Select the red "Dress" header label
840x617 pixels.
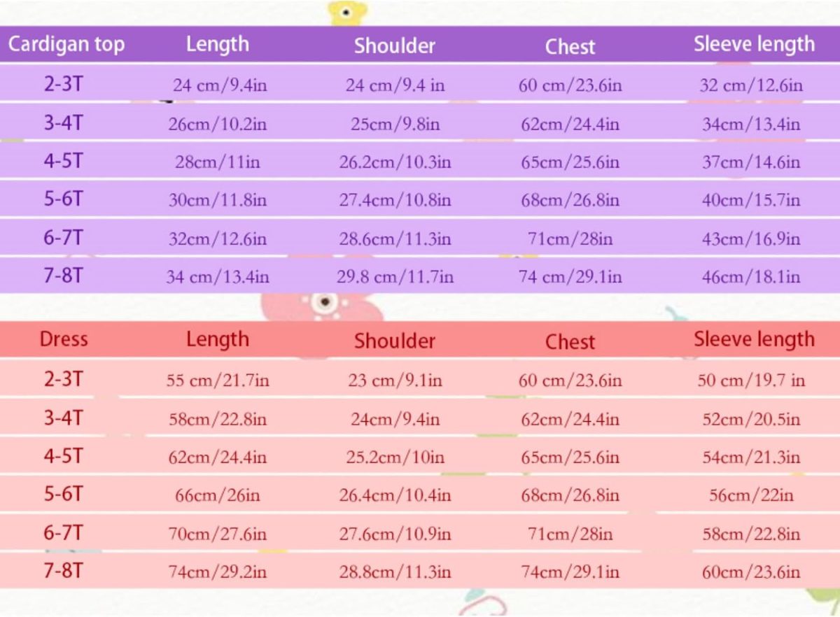[64, 340]
